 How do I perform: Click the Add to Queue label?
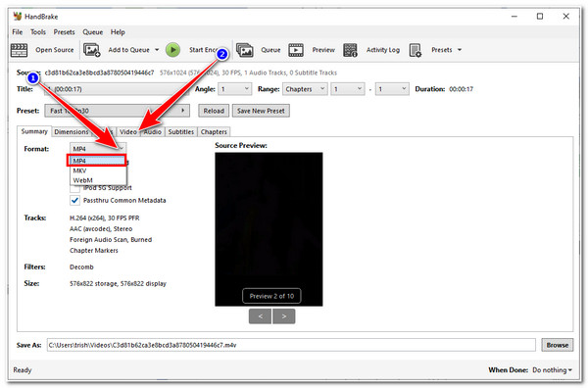click(x=129, y=50)
